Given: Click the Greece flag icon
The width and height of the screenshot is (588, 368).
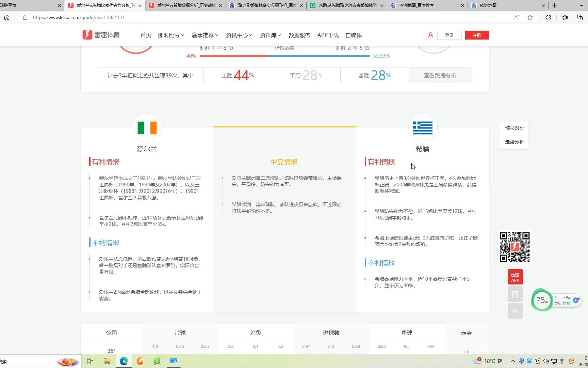Looking at the screenshot, I should tap(423, 128).
